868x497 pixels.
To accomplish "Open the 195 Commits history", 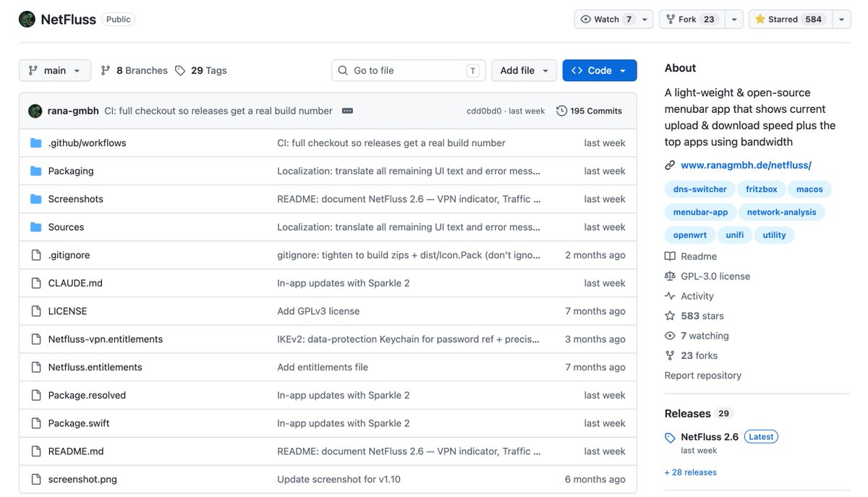I will pos(589,111).
